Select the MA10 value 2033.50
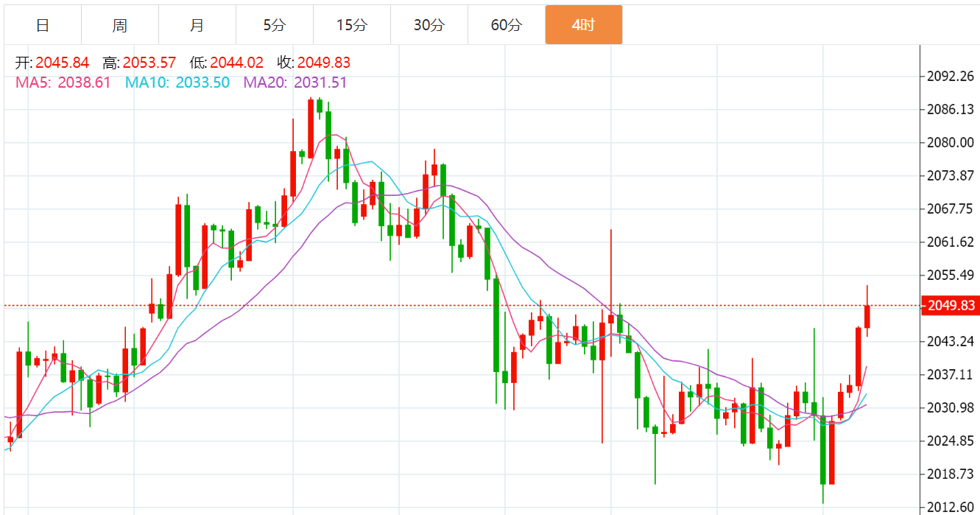This screenshot has height=515, width=980. (x=202, y=83)
